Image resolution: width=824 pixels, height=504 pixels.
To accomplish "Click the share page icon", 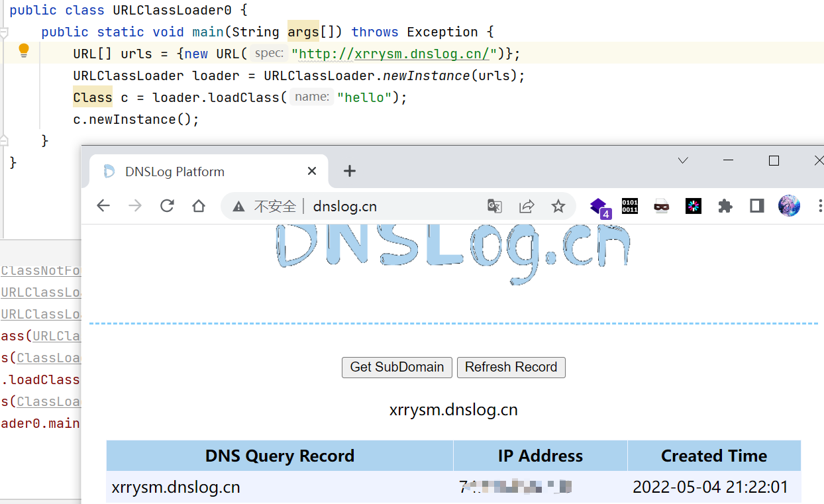I will [527, 206].
